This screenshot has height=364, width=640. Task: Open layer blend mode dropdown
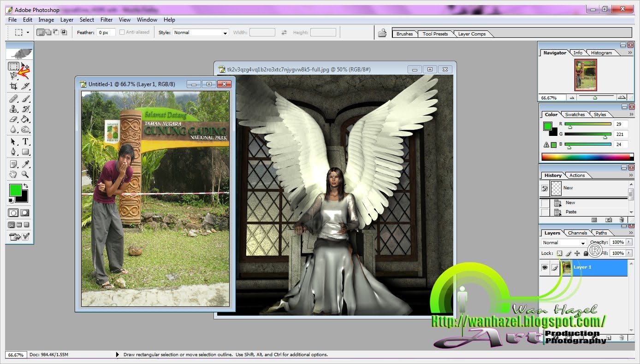(x=563, y=243)
